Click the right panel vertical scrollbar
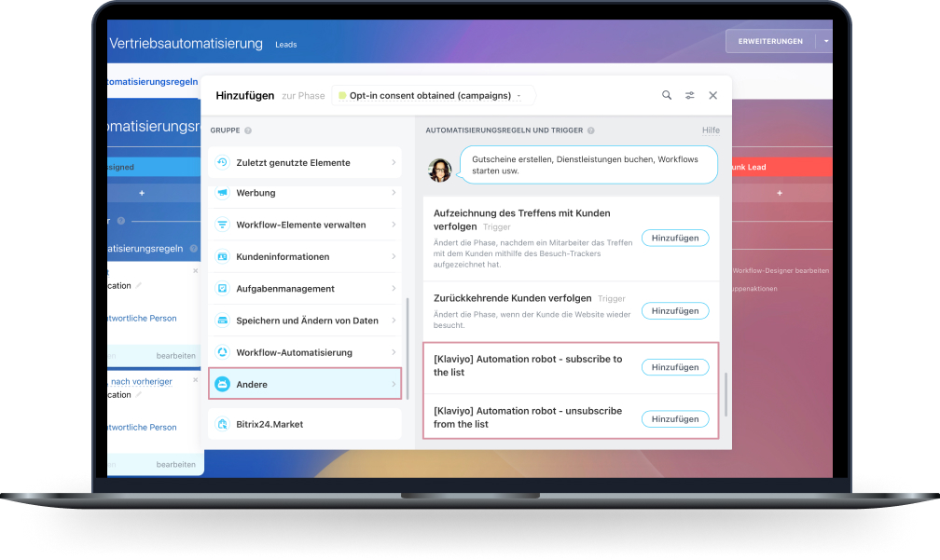 (726, 394)
